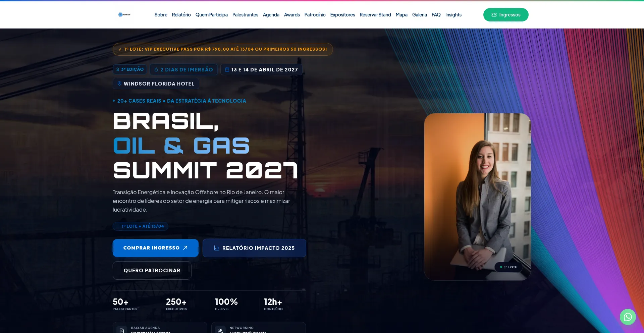Open the Awards nav item
The height and width of the screenshot is (333, 644).
(292, 15)
